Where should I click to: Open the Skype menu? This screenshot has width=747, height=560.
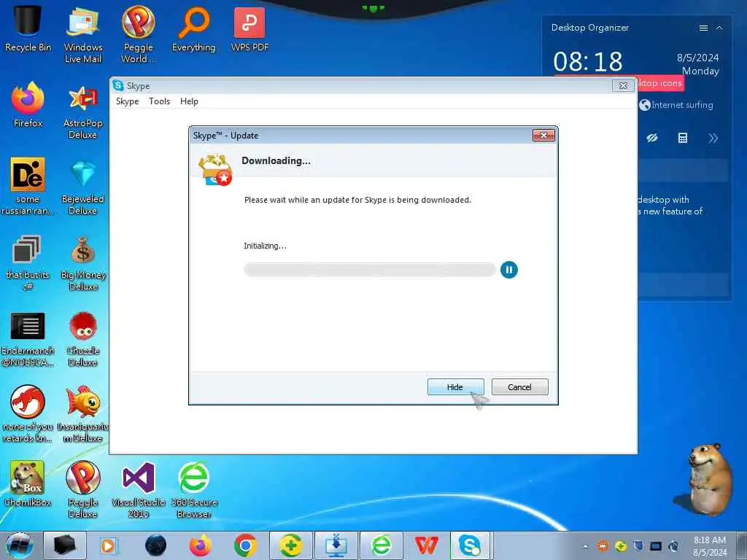(x=127, y=101)
